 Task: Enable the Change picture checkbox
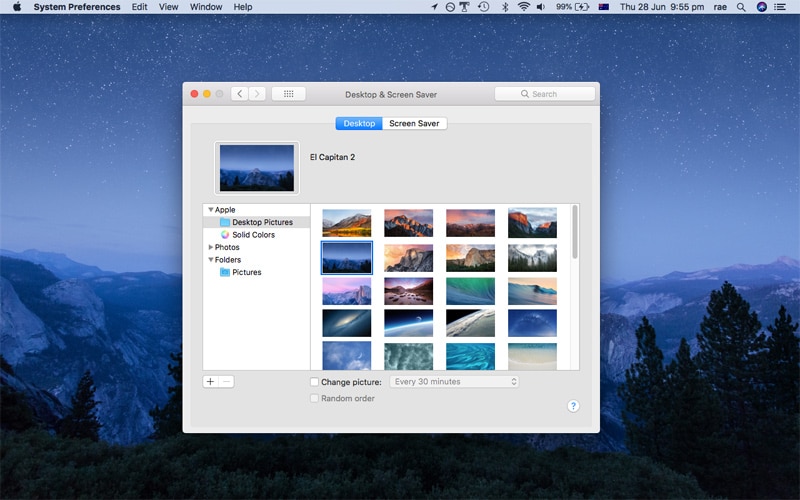tap(315, 382)
